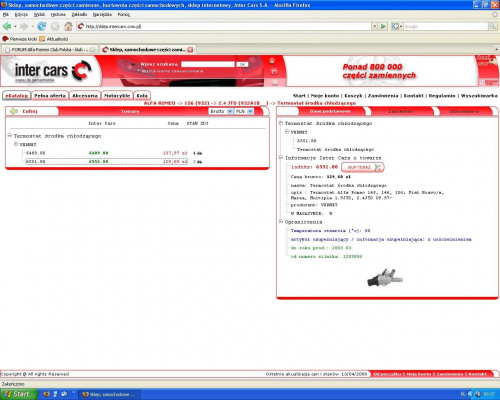Click the stop loading icon

point(55,26)
